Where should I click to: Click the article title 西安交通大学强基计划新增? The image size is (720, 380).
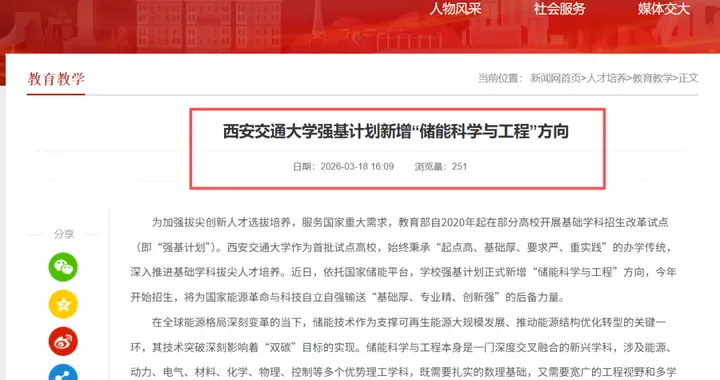pyautogui.click(x=396, y=131)
